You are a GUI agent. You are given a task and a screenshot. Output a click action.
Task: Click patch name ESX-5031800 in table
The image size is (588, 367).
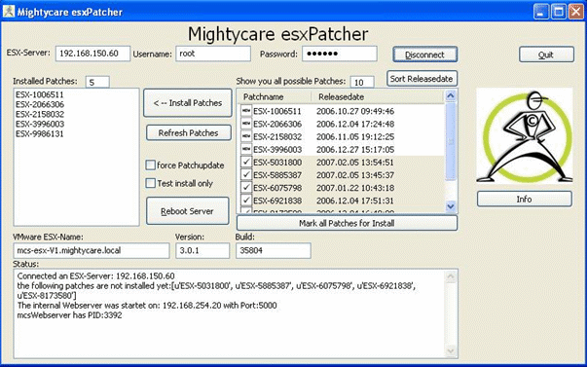click(277, 162)
